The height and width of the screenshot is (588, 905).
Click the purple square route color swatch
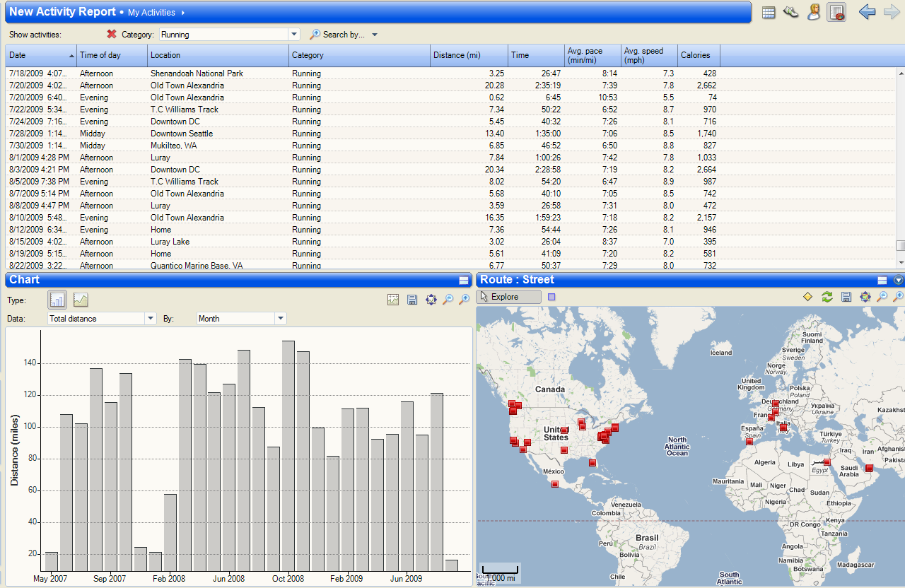(x=551, y=297)
